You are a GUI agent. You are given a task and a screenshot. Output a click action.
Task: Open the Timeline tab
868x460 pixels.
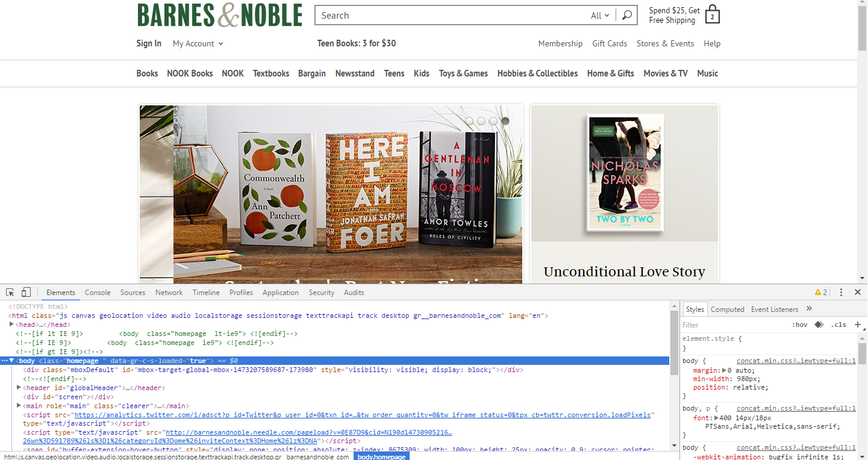point(206,292)
